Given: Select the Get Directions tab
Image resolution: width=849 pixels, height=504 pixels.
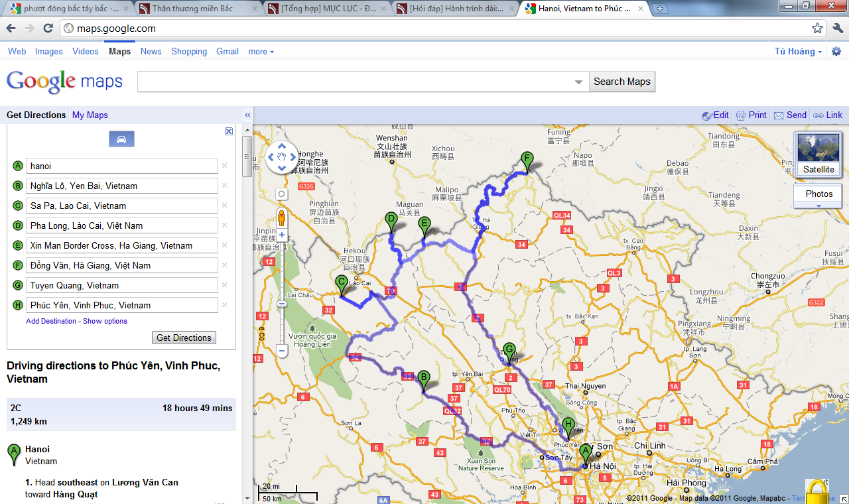Looking at the screenshot, I should (36, 115).
